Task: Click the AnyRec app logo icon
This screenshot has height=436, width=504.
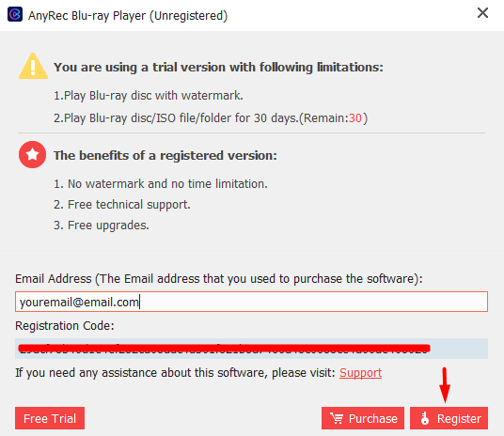Action: click(x=15, y=14)
